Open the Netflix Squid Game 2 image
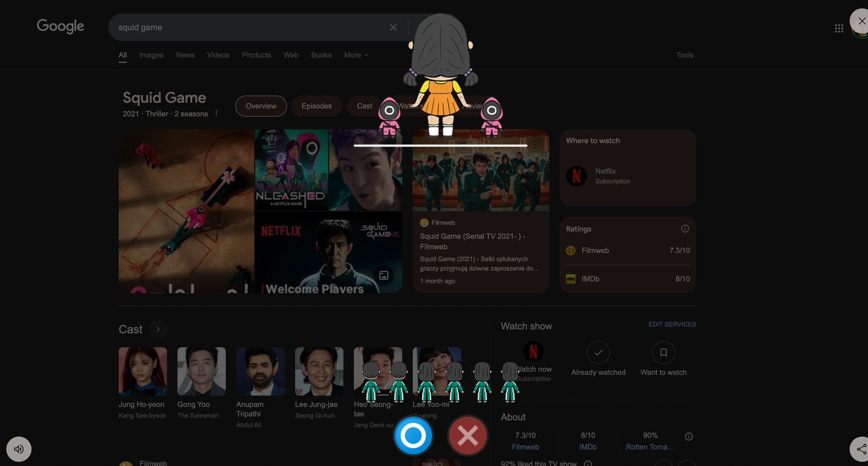 click(x=328, y=252)
